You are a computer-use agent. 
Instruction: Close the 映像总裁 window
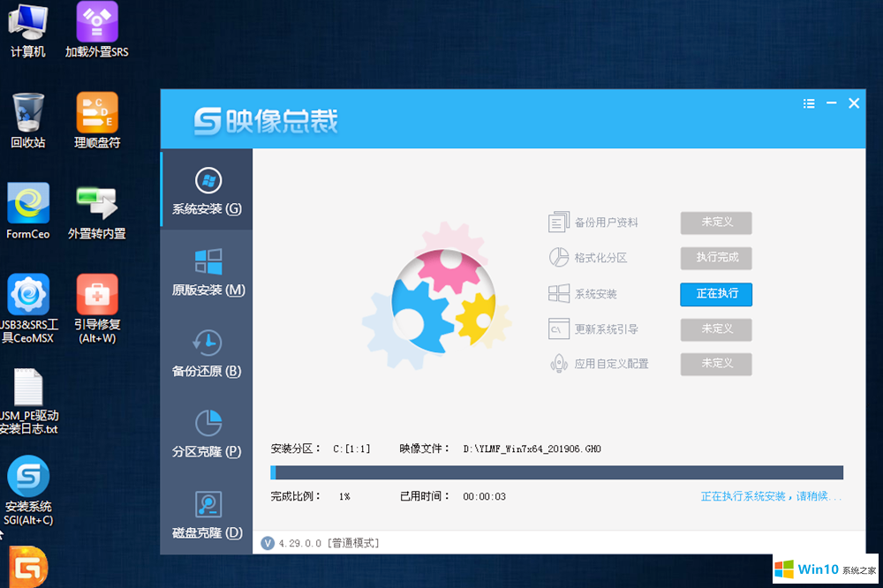[x=854, y=103]
